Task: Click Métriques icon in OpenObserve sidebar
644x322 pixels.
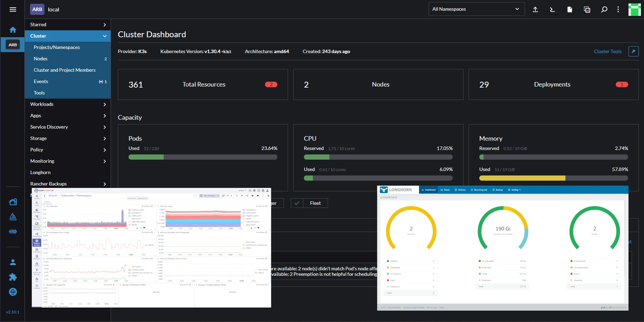Action: 37,210
